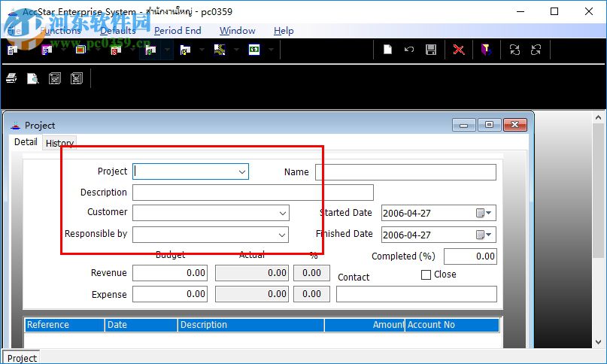This screenshot has width=607, height=364.
Task: Click the last form icon in second toolbar row
Action: click(76, 79)
